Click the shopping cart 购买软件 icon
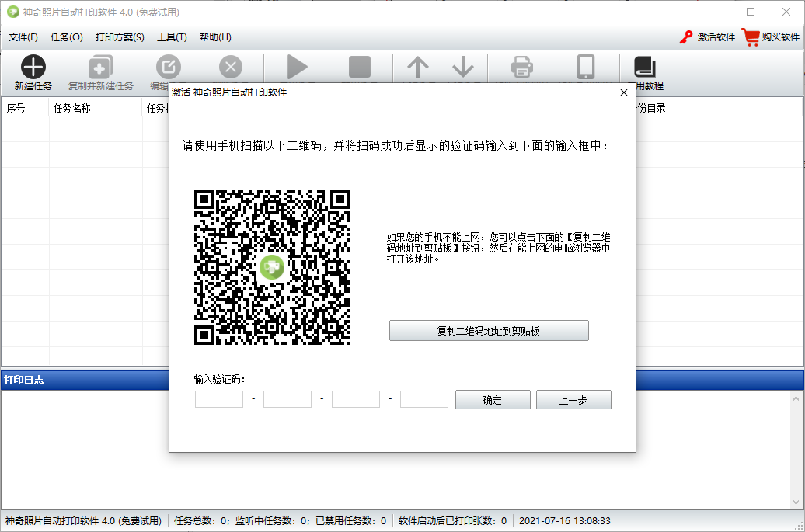Viewport: 805px width, 532px height. 751,37
